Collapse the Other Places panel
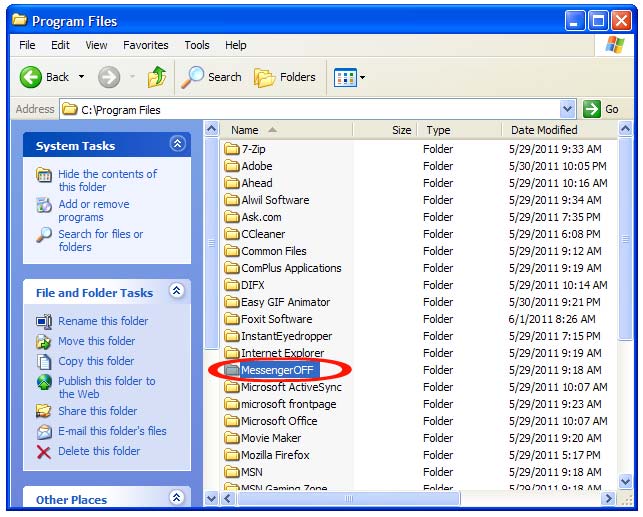 point(177,497)
